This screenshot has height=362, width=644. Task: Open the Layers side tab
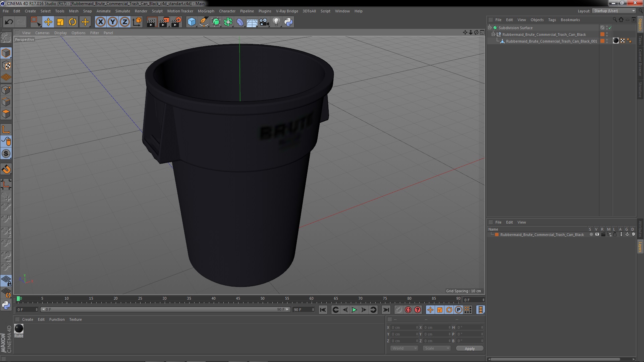click(x=640, y=247)
